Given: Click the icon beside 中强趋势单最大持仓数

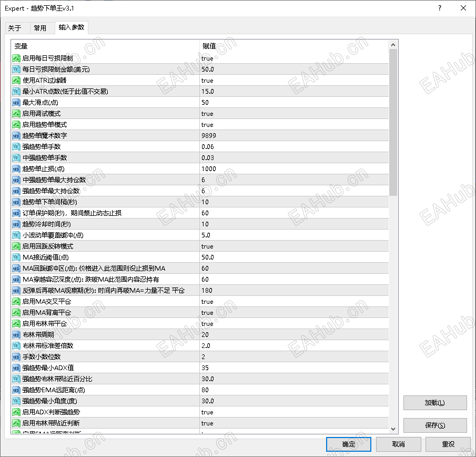Looking at the screenshot, I should [x=16, y=180].
